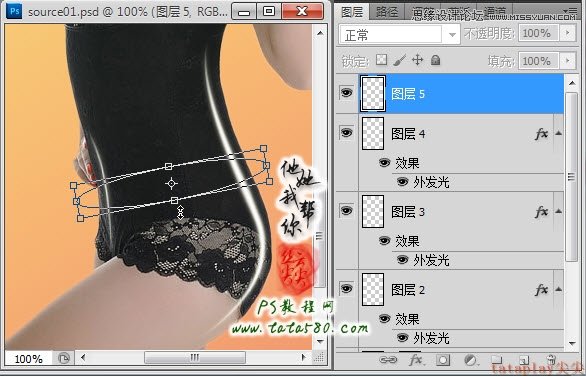Click the 图层 5 layer thumbnail
Screen dimensions: 586x376
(x=373, y=93)
